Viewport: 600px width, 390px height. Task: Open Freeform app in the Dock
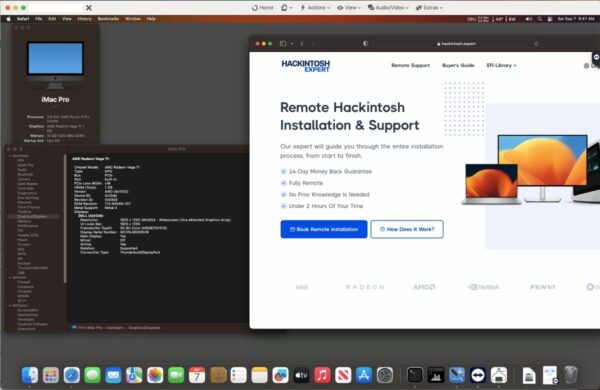pyautogui.click(x=280, y=375)
